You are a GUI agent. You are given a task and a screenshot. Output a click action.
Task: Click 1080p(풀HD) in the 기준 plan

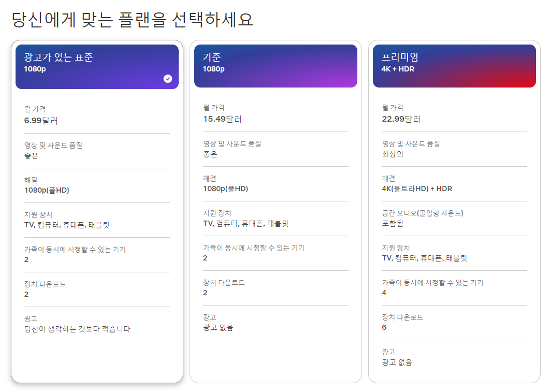pyautogui.click(x=226, y=188)
